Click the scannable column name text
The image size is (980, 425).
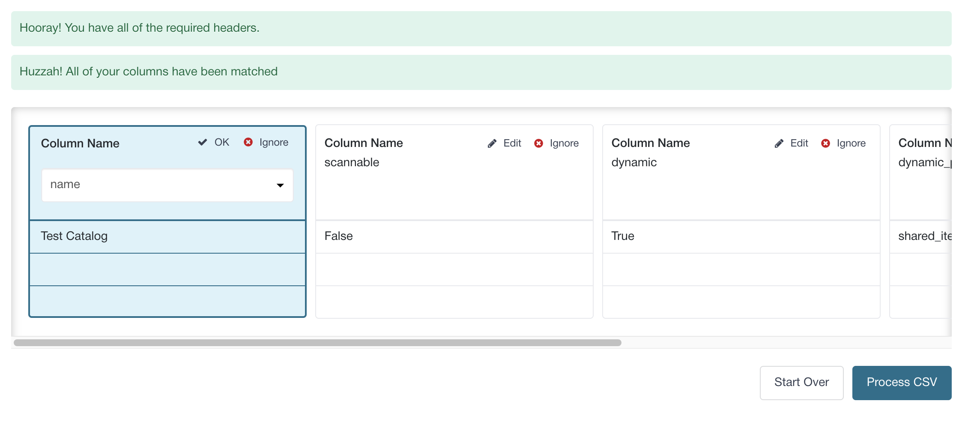tap(352, 162)
